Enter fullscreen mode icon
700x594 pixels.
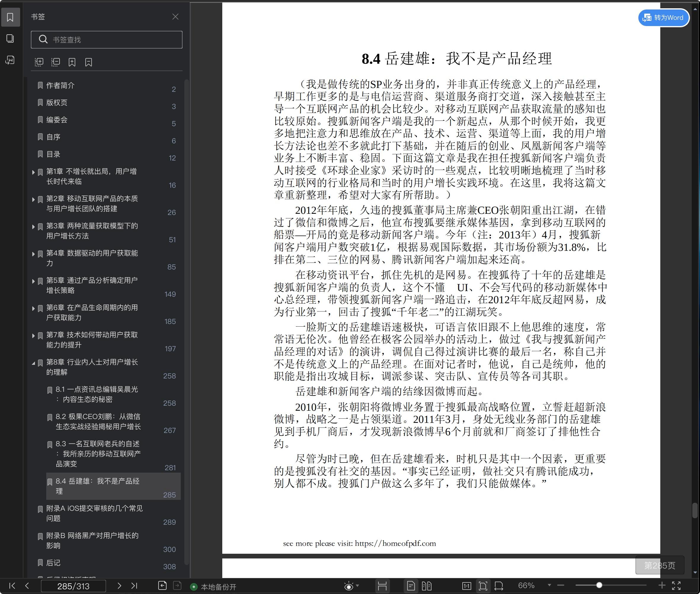676,586
